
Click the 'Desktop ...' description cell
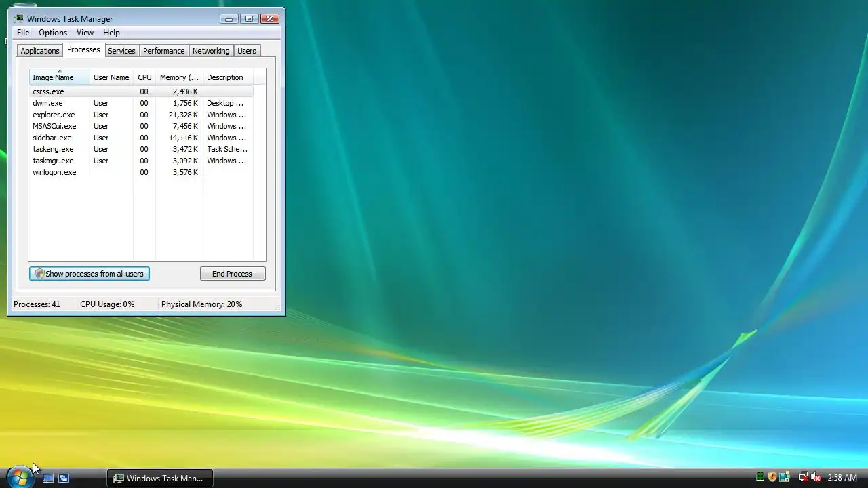pyautogui.click(x=225, y=103)
